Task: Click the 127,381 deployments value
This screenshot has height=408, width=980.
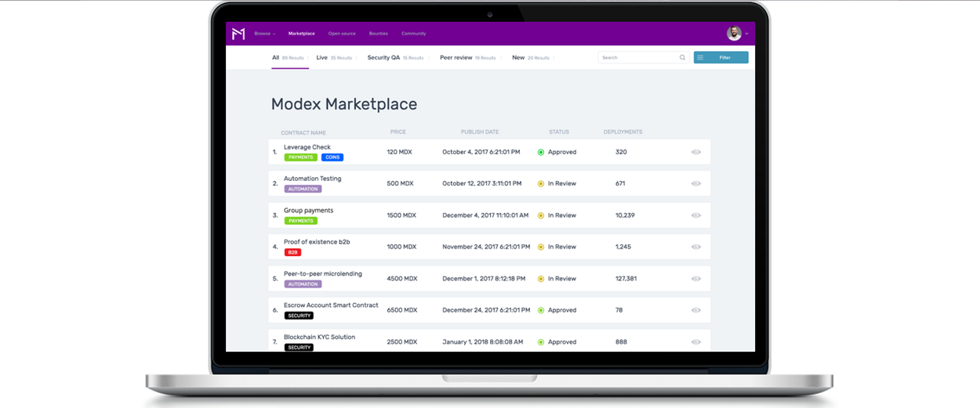Action: tap(626, 279)
